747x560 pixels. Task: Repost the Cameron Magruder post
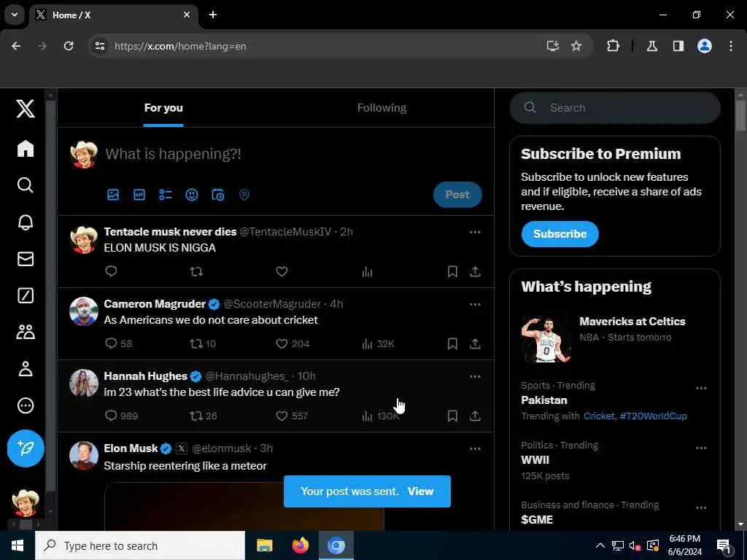(x=196, y=344)
